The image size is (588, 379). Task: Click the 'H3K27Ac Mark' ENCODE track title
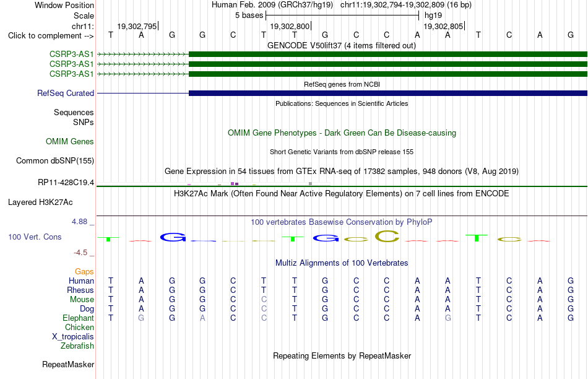pos(342,194)
